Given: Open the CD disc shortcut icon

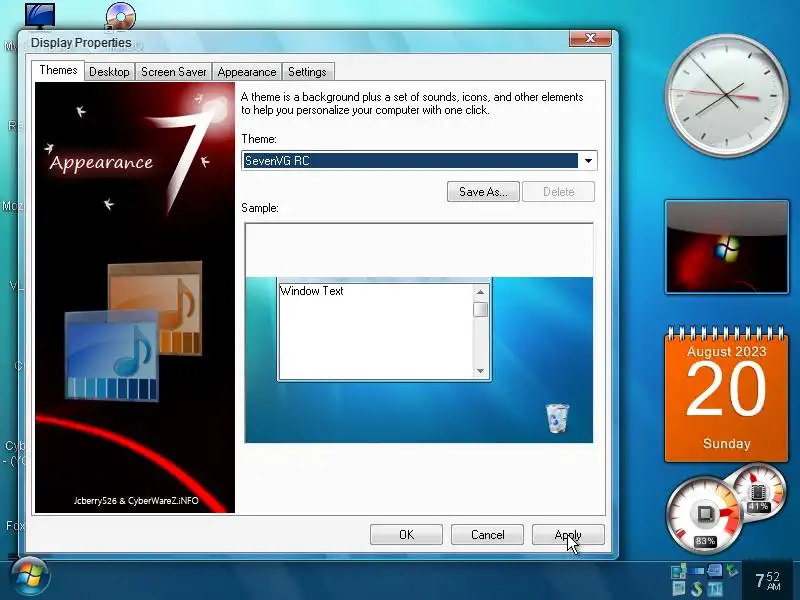Looking at the screenshot, I should tap(121, 16).
